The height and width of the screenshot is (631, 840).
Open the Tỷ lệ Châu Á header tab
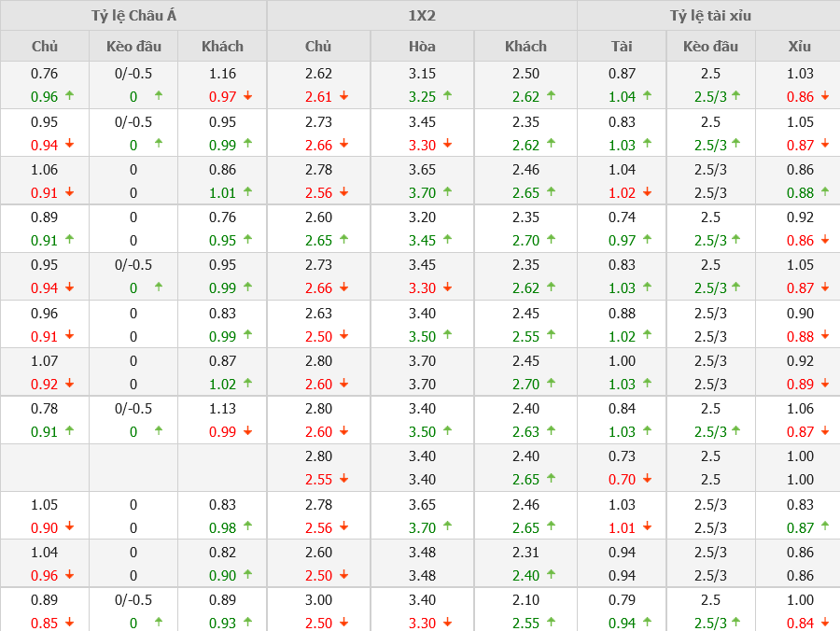(133, 15)
